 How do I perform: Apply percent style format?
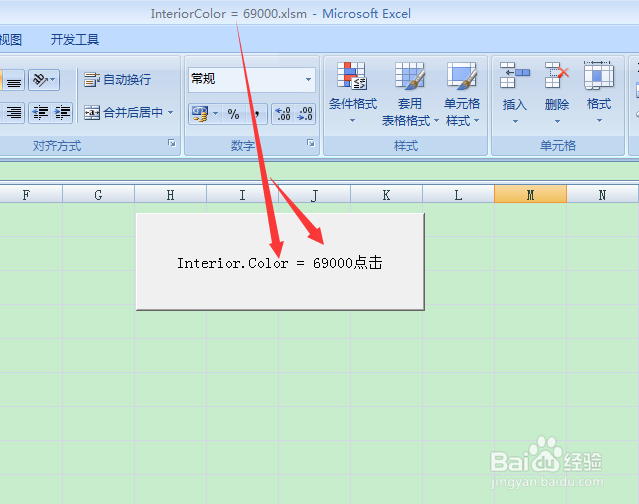click(x=234, y=113)
